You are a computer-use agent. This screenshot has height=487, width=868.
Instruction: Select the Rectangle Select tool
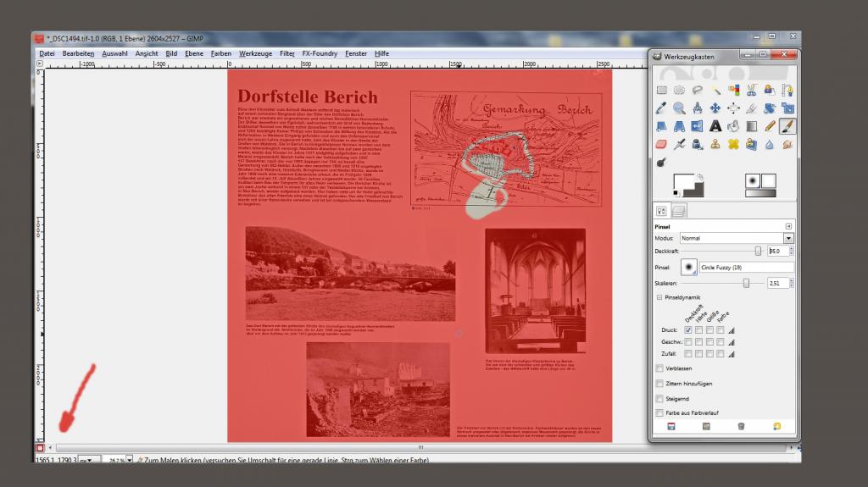(x=661, y=91)
